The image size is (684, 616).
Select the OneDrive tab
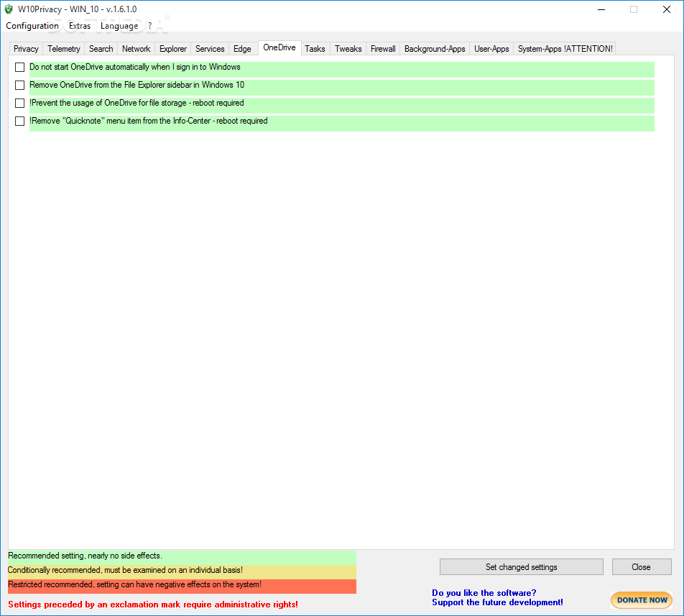click(x=279, y=47)
